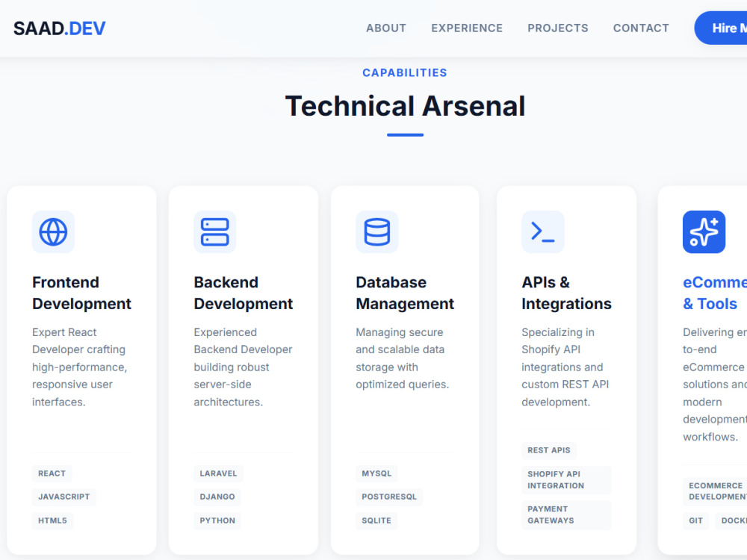Go to the EXPERIENCE section
The height and width of the screenshot is (560, 747).
tap(467, 28)
